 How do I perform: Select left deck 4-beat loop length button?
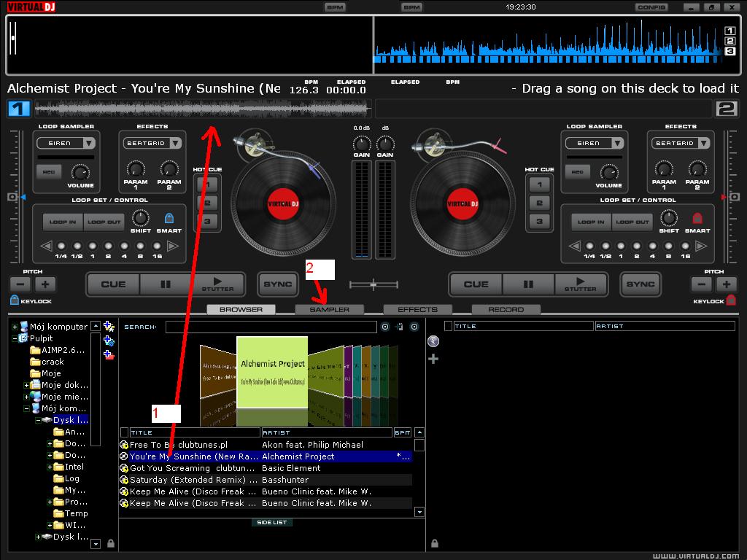pyautogui.click(x=124, y=246)
